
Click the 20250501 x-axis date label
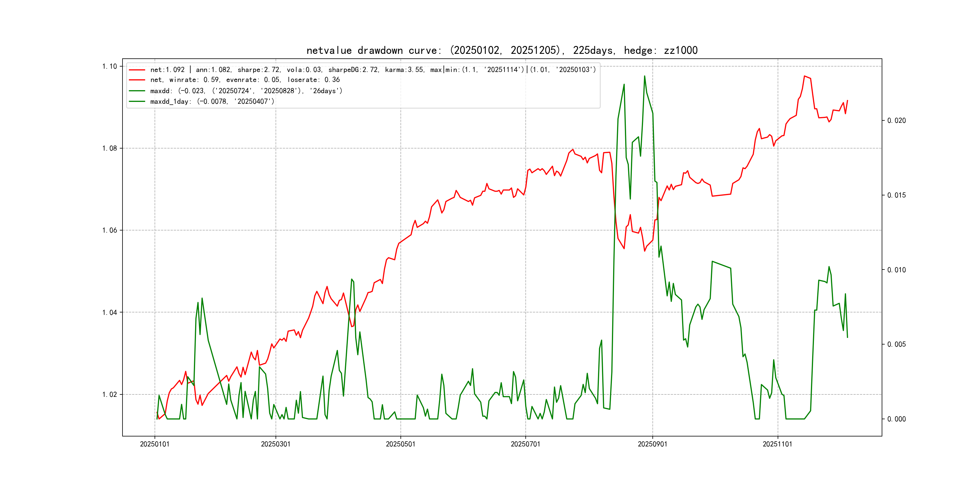pyautogui.click(x=400, y=444)
